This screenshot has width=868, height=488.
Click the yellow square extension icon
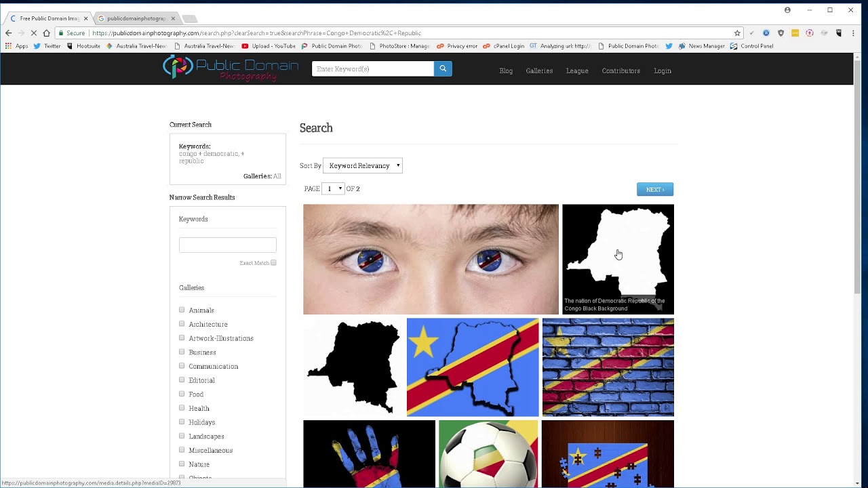click(795, 33)
